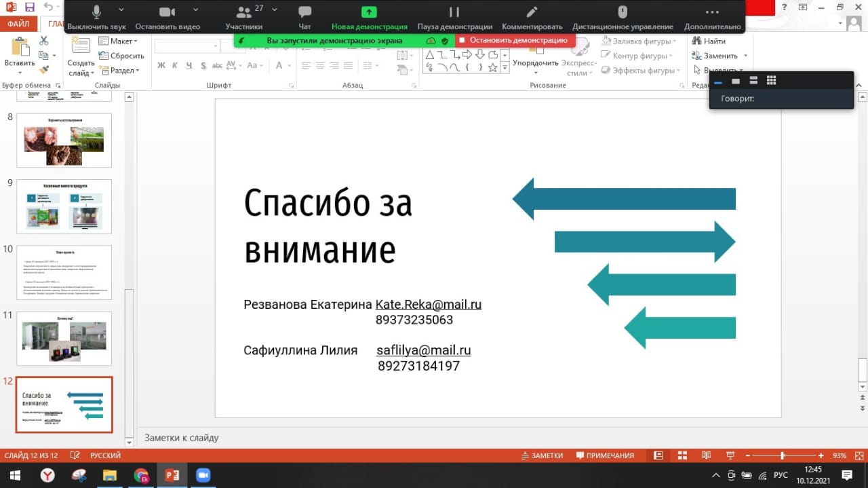
Task: Click the Kate.Reka@mail.ru email link
Action: (429, 305)
